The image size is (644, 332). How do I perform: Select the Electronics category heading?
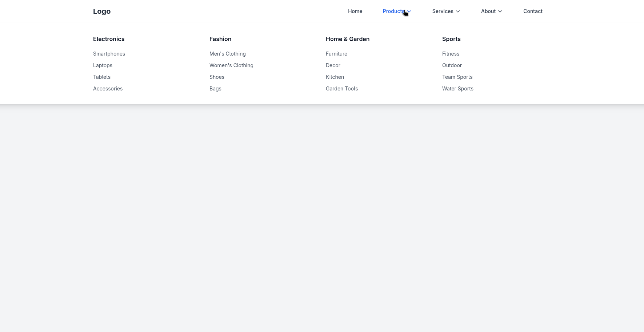[109, 39]
